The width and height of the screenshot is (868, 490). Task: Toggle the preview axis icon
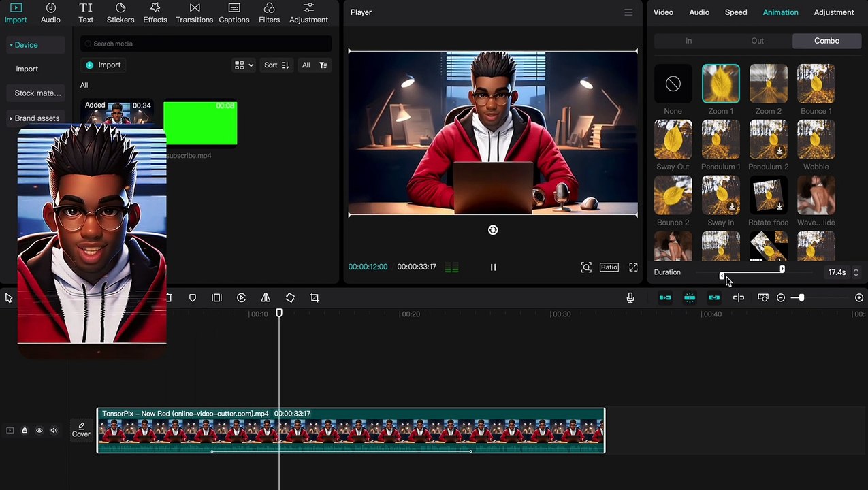[x=739, y=298]
